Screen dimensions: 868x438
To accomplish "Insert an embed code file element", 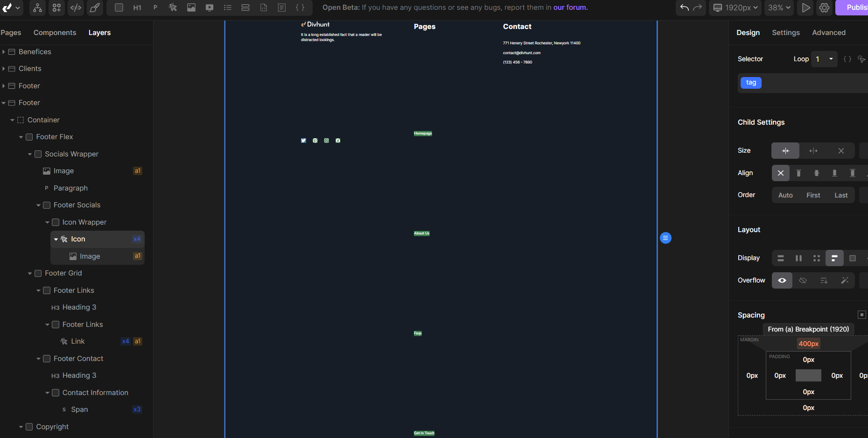I will 264,7.
